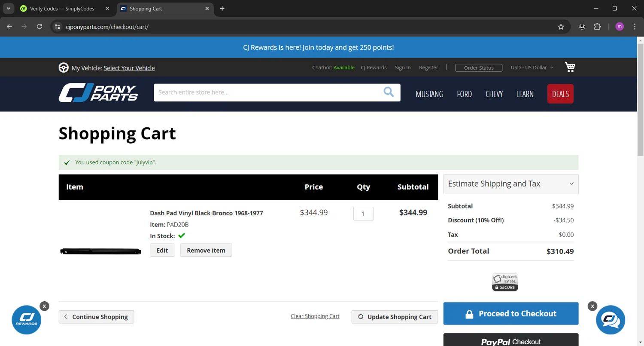Bookmark this page with star icon
This screenshot has height=346, width=644.
tap(561, 27)
